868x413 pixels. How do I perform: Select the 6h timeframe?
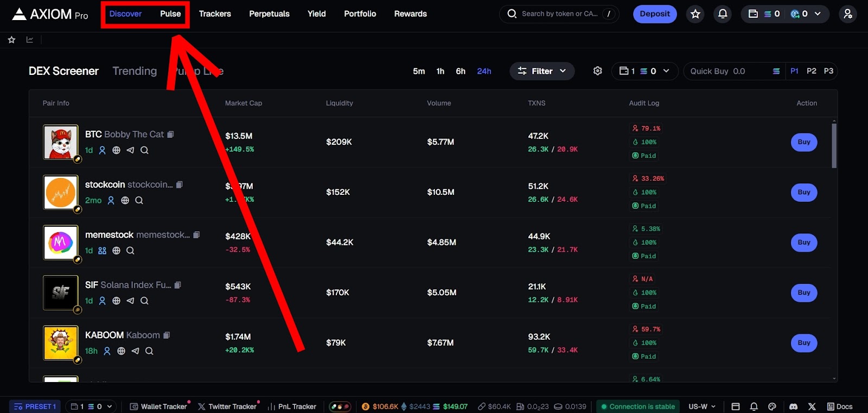461,71
